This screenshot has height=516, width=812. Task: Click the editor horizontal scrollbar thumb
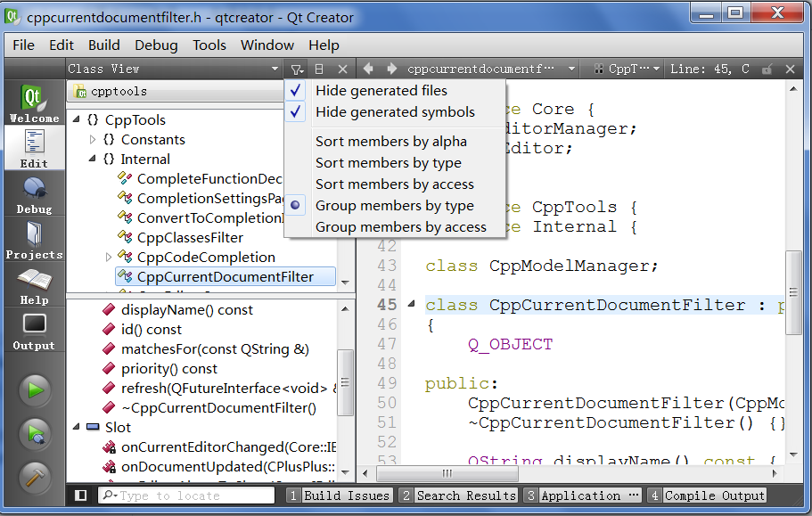pos(447,473)
